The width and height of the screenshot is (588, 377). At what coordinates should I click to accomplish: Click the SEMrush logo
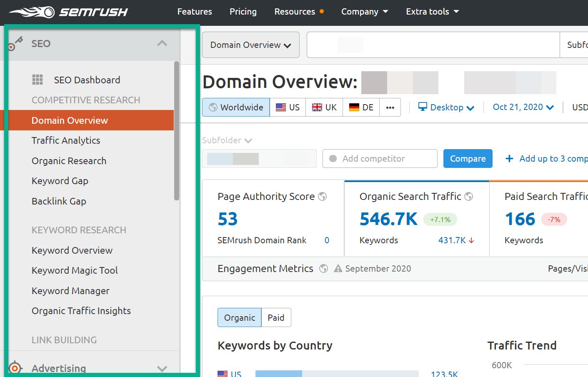[x=68, y=12]
